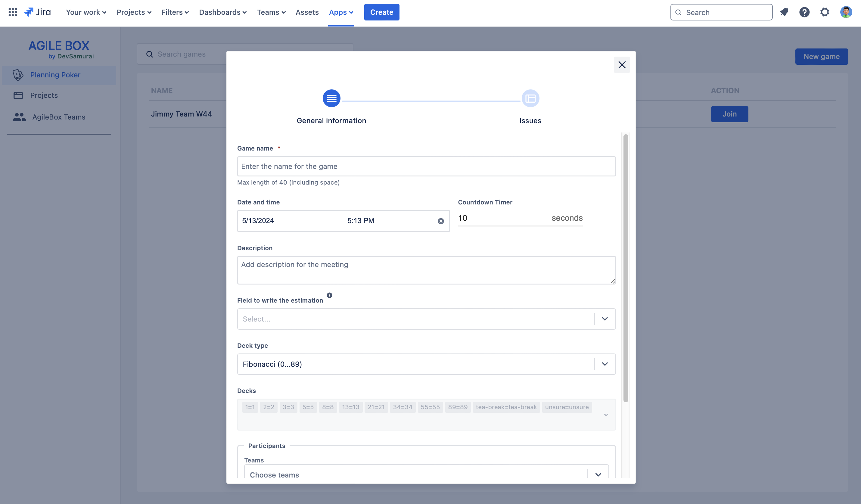Click the Planning Poker cards icon
This screenshot has width=861, height=504.
click(18, 75)
